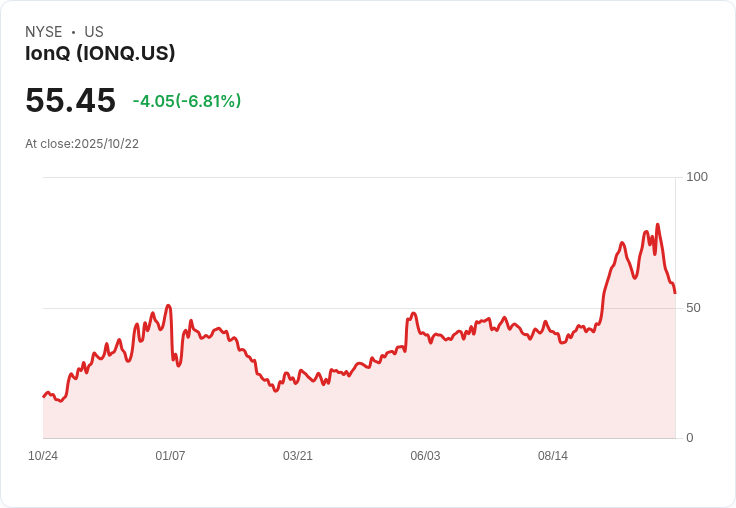Select the 06/03 date on the x-axis
This screenshot has width=736, height=508.
pos(425,456)
